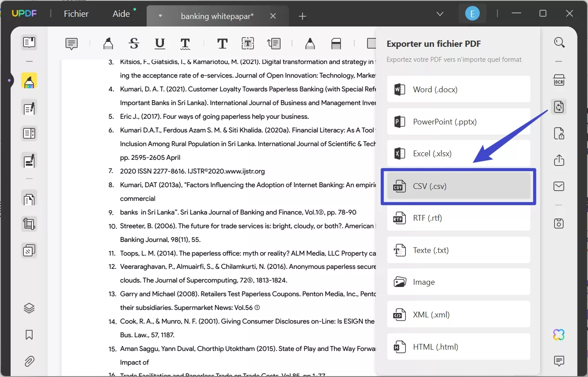The width and height of the screenshot is (588, 377).
Task: Select the highlighter annotation tool
Action: 108,43
